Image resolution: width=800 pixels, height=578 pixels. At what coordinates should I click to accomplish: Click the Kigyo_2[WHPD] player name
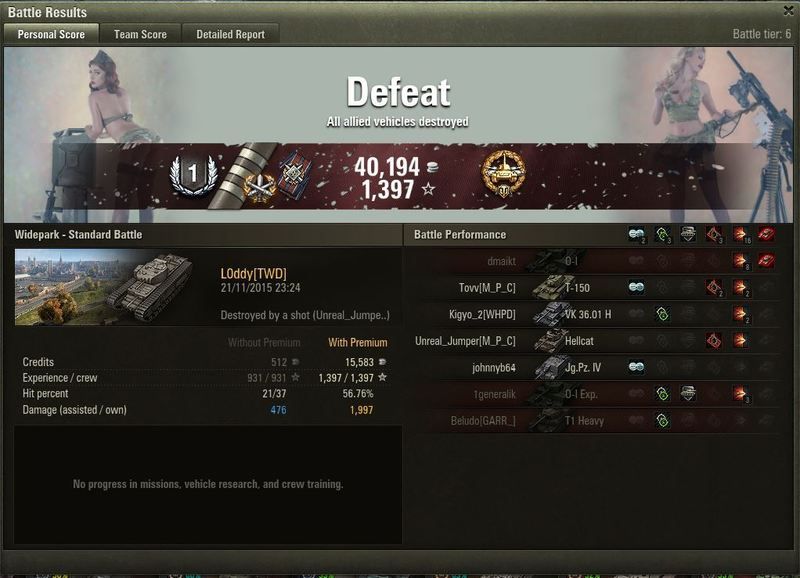click(482, 314)
